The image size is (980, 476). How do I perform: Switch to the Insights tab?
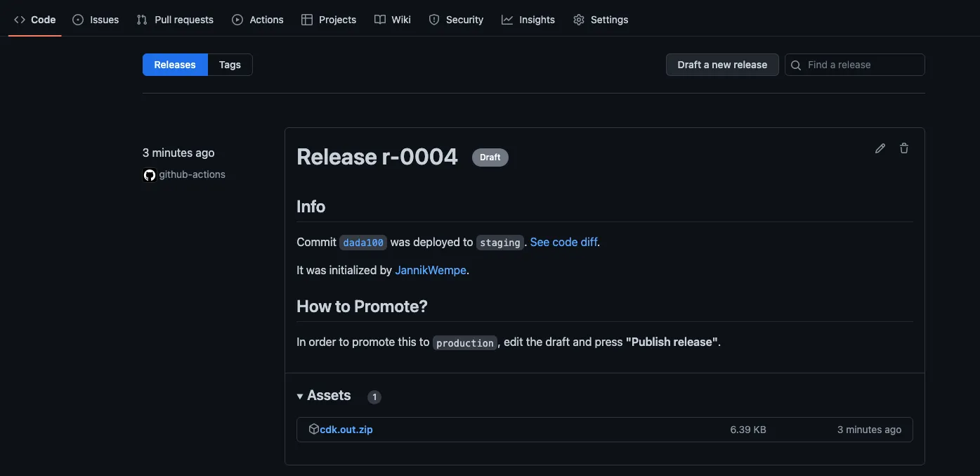528,20
